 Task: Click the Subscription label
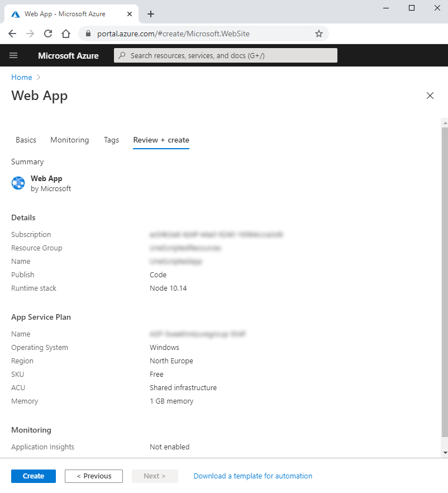point(31,235)
